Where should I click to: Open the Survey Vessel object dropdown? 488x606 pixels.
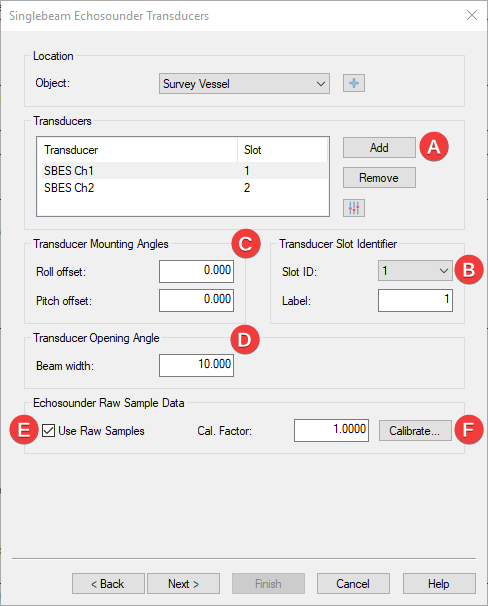(x=244, y=83)
